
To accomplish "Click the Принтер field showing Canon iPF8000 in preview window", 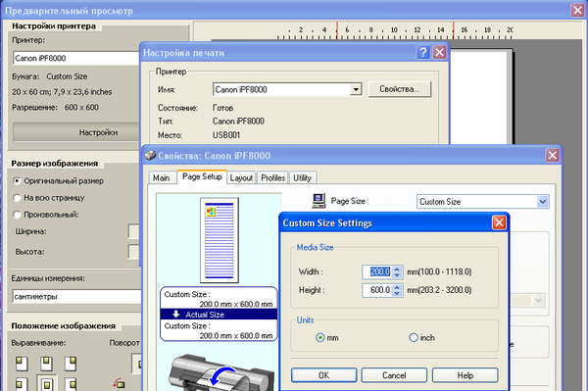I will [76, 58].
